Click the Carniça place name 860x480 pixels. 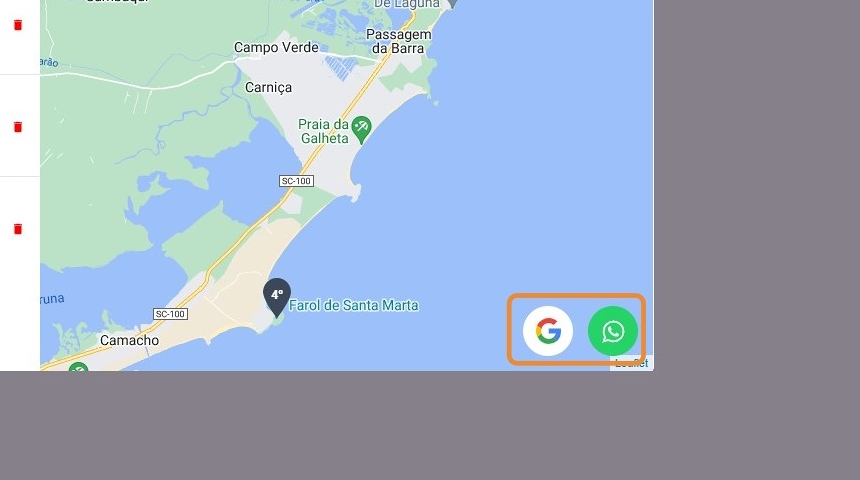(268, 87)
